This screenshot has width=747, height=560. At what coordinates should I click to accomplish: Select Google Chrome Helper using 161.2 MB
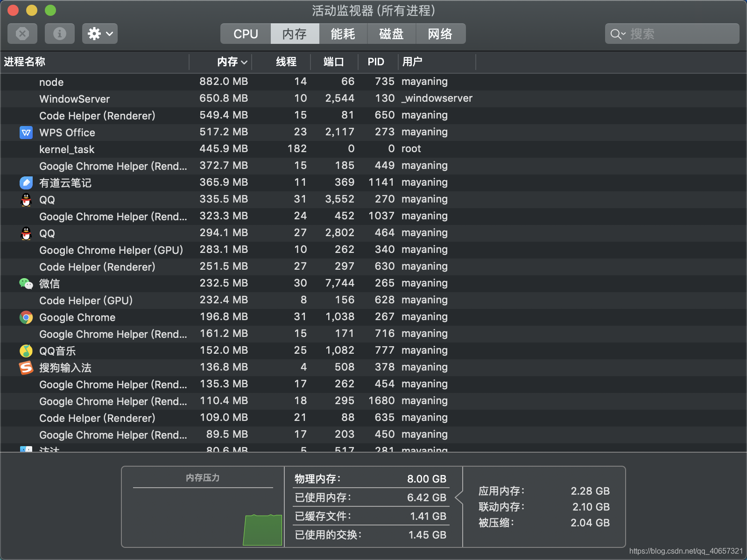point(373,334)
